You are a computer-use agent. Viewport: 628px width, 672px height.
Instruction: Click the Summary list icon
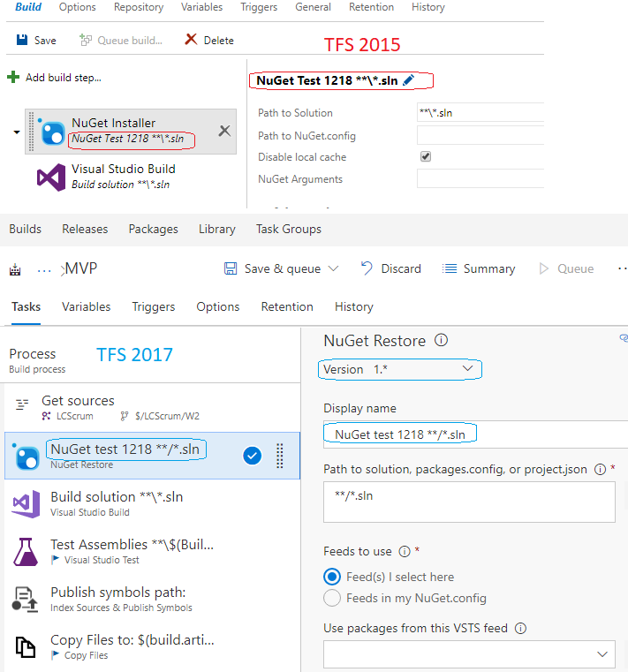point(450,268)
